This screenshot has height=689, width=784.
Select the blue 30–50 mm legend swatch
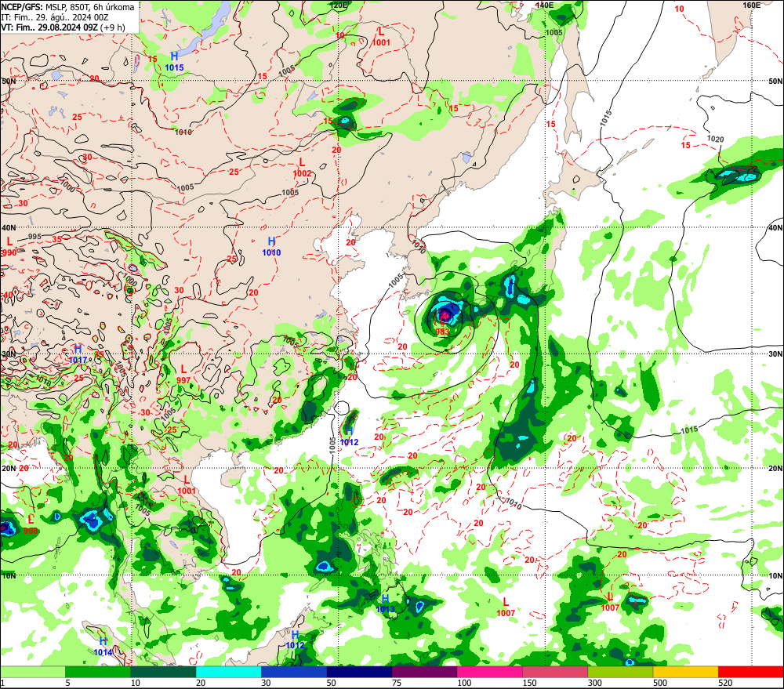tap(294, 672)
